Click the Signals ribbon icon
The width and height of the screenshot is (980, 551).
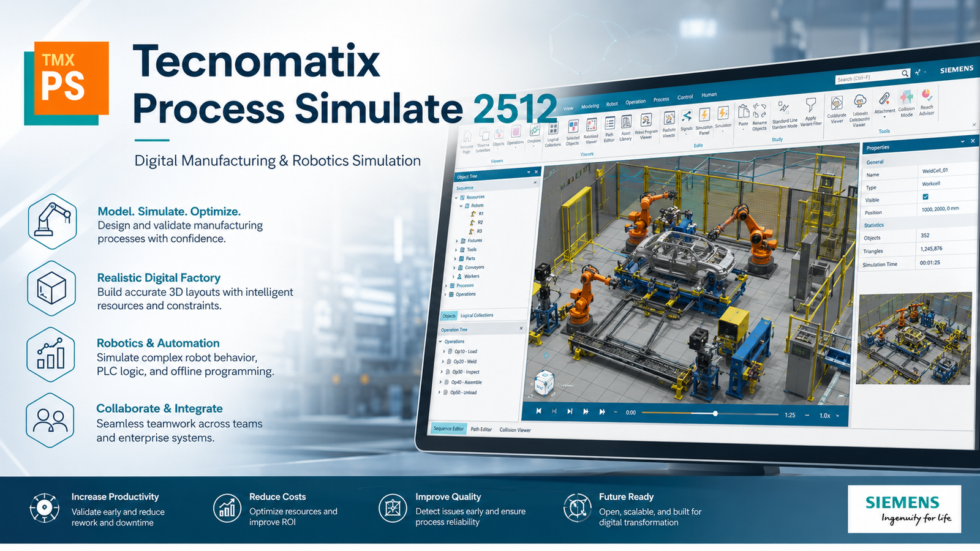(687, 116)
